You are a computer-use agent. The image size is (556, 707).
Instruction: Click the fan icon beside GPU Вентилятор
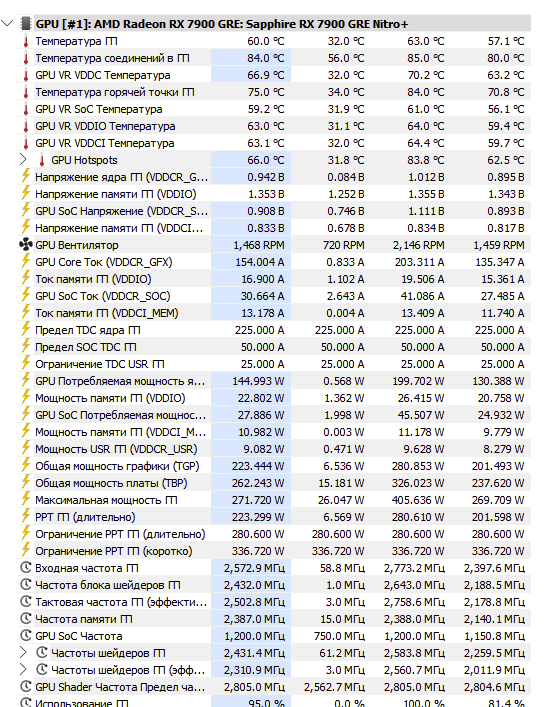(26, 245)
